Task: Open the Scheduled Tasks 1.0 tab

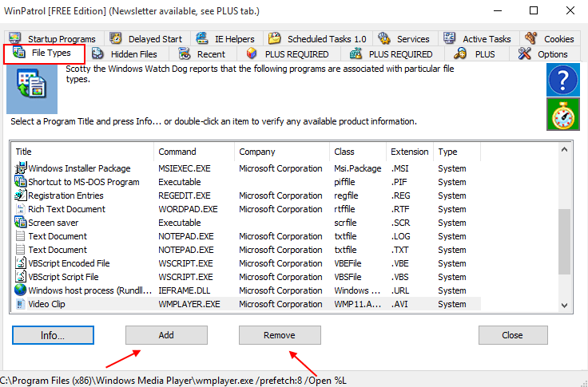Action: tap(318, 38)
